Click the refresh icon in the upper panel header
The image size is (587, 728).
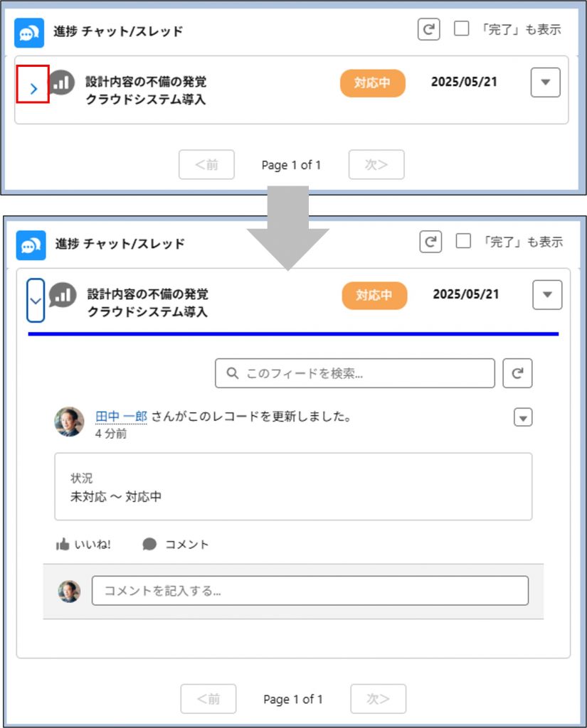[428, 30]
